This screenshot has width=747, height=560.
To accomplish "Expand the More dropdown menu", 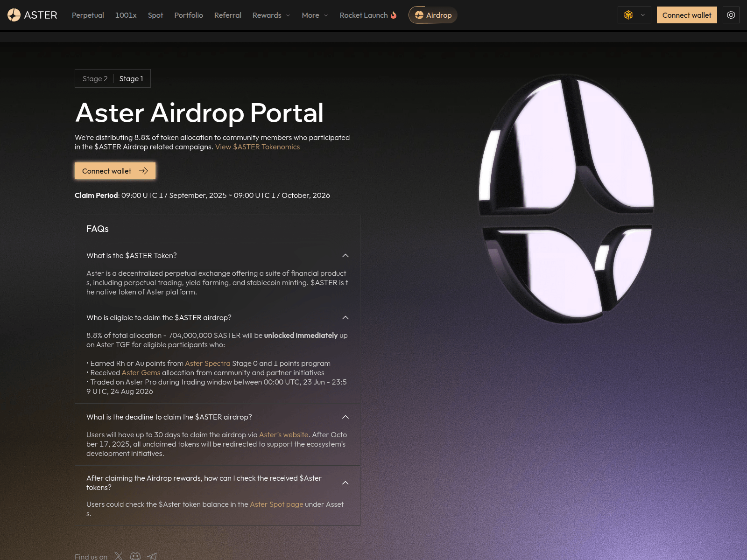I will click(315, 15).
